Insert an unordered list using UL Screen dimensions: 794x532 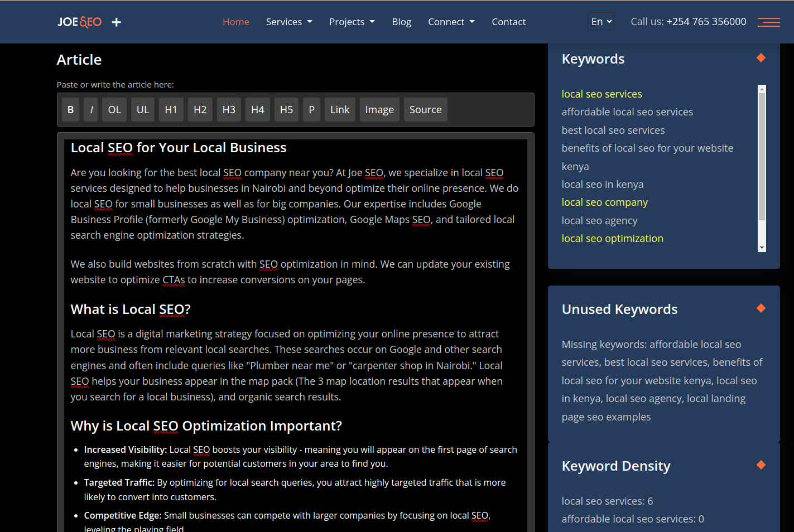pos(142,109)
